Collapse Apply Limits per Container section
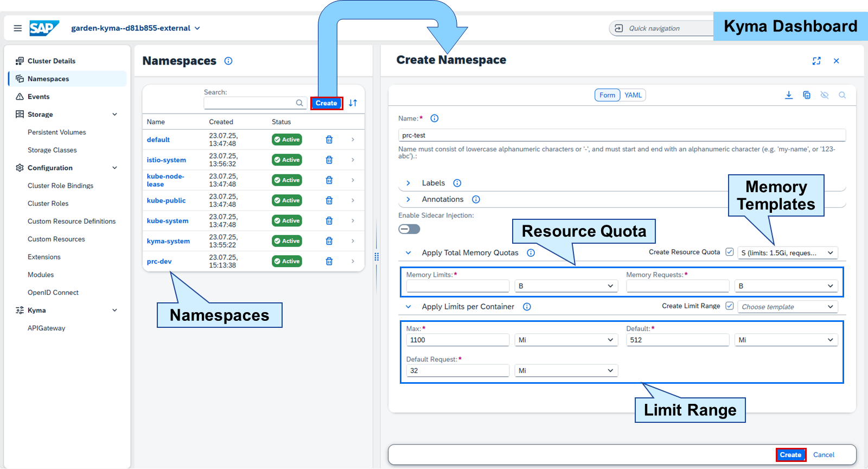This screenshot has height=469, width=868. [409, 307]
